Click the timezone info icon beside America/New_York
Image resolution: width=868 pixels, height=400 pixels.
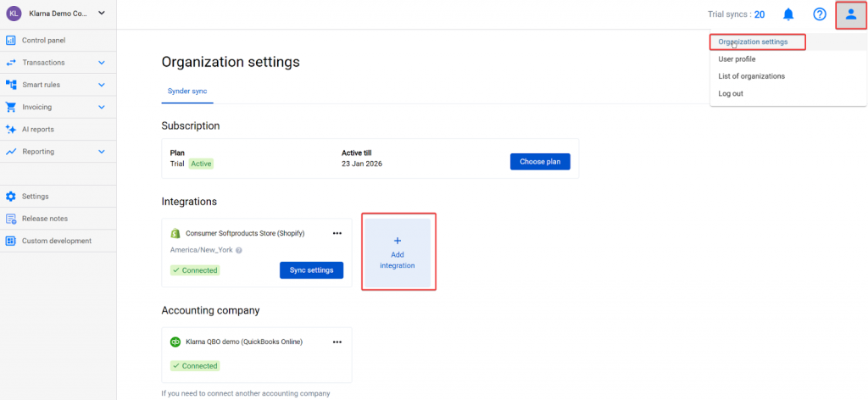pyautogui.click(x=239, y=250)
